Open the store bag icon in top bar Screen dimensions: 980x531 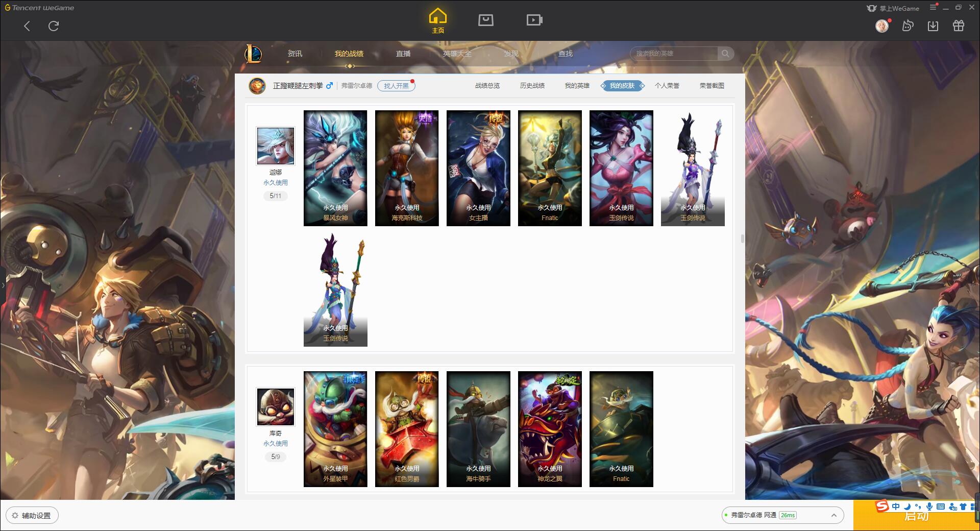[x=485, y=20]
